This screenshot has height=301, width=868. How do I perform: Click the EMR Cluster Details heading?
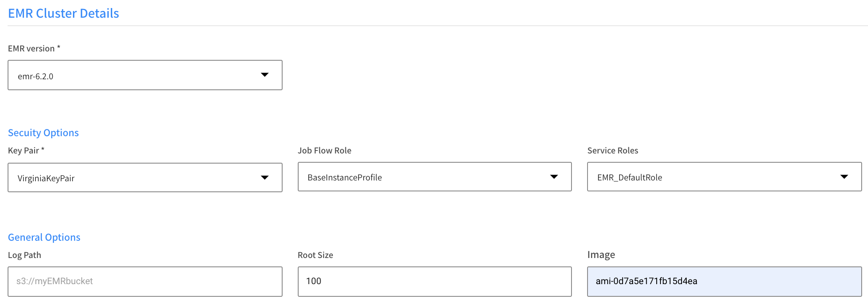[64, 13]
